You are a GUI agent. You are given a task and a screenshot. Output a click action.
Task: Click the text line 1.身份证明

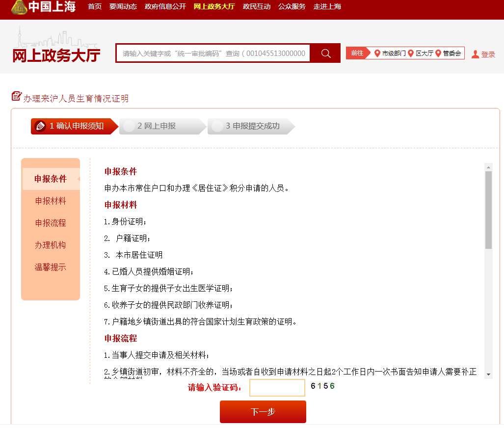125,221
